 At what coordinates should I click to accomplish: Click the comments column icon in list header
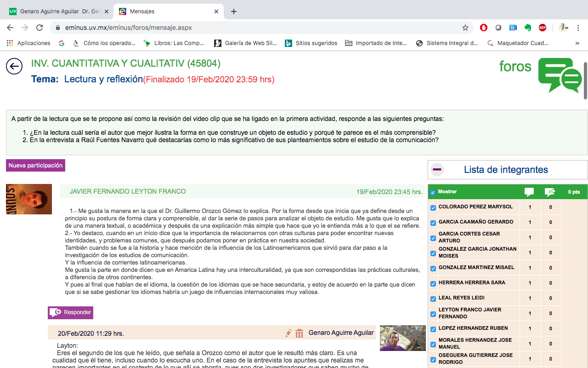pyautogui.click(x=529, y=192)
